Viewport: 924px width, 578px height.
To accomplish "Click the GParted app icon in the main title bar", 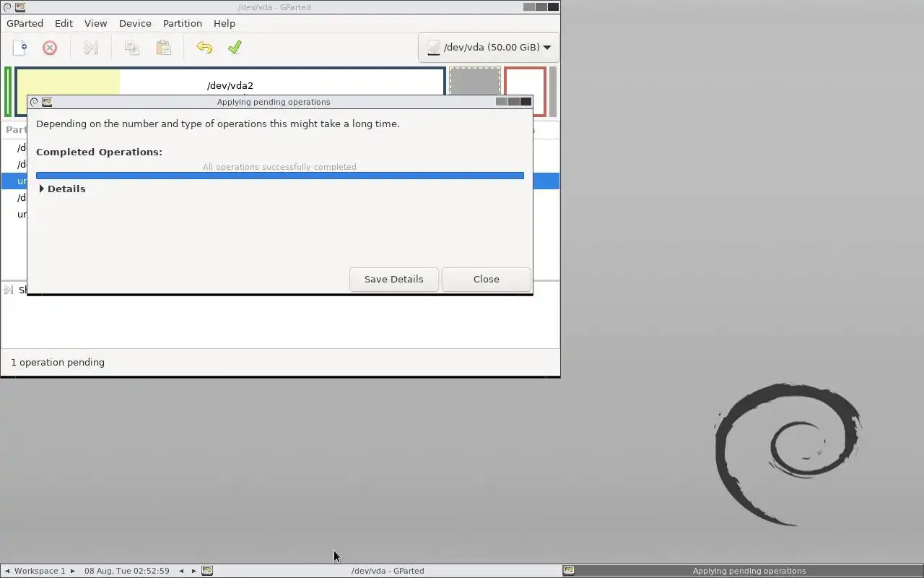I will (x=19, y=7).
